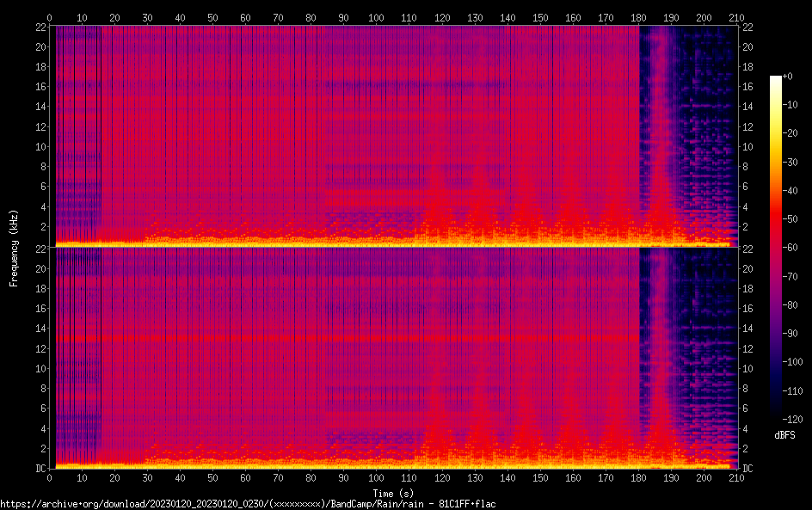Screen dimensions: 812x510
Task: Click the 50 tick on the bottom time axis
Action: point(213,476)
